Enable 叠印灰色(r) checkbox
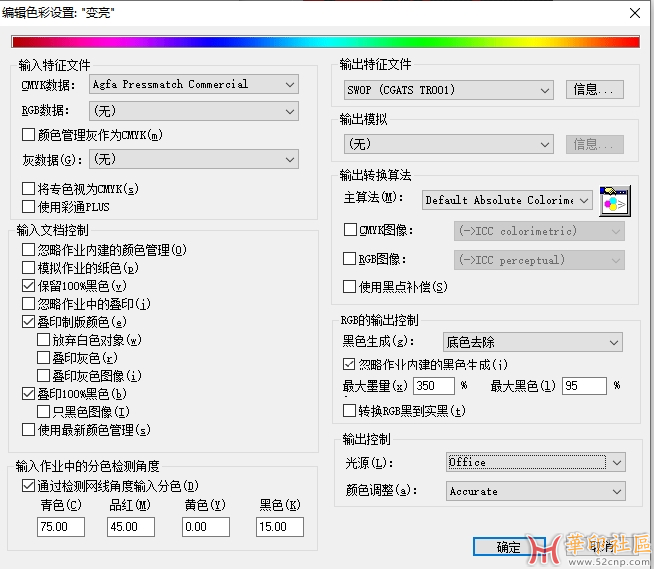The height and width of the screenshot is (569, 654). (x=43, y=358)
